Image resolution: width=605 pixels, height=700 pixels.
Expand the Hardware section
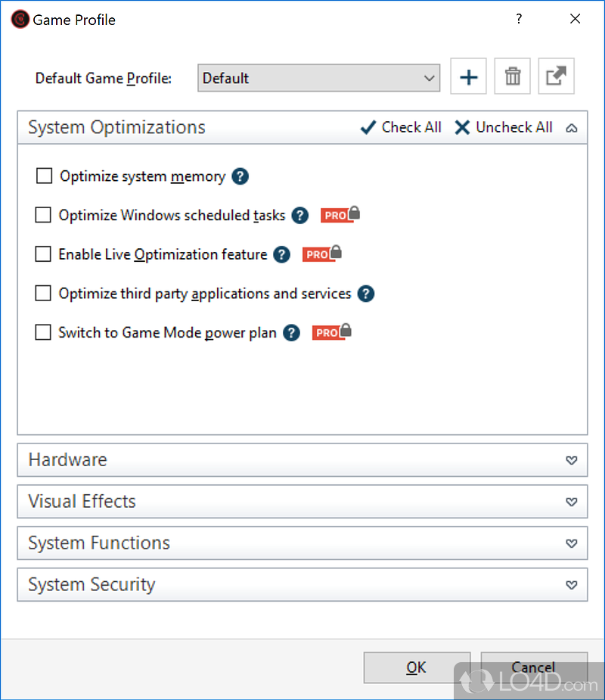tap(302, 460)
